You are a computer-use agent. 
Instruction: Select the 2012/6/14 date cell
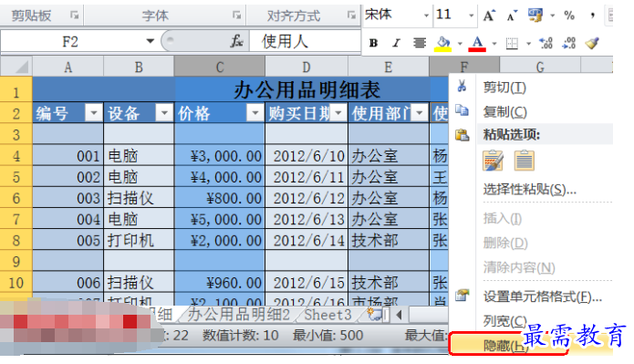click(x=307, y=240)
